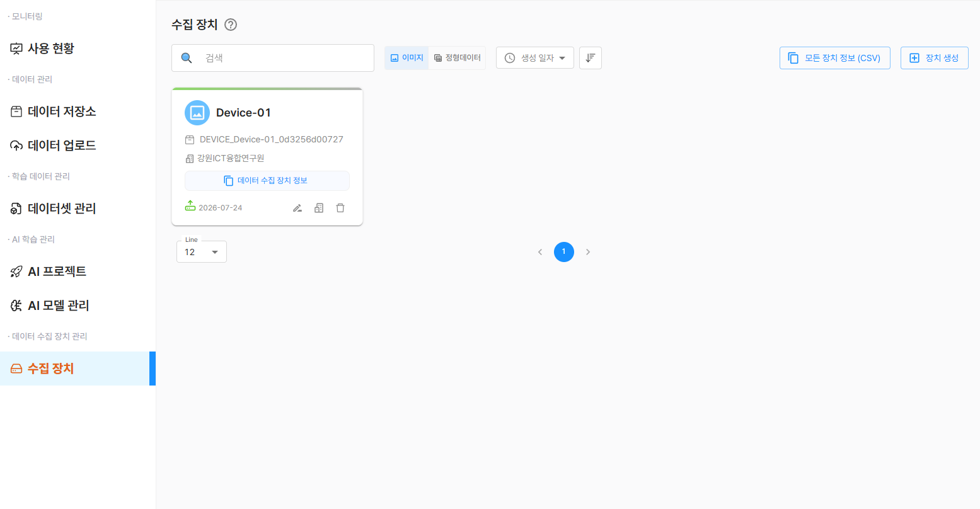
Task: Open the Device-01 card title
Action: pos(243,113)
